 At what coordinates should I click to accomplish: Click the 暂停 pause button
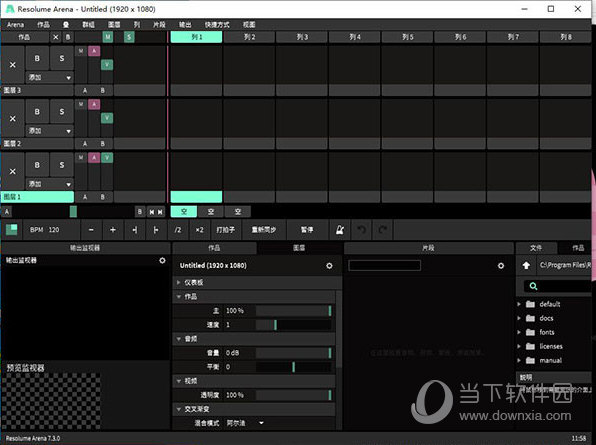[x=307, y=230]
